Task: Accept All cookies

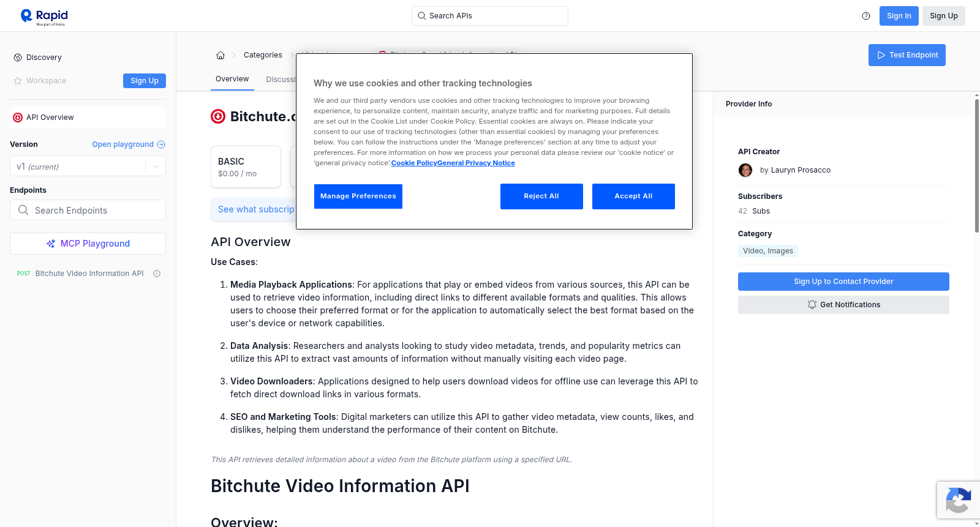Action: 633,196
